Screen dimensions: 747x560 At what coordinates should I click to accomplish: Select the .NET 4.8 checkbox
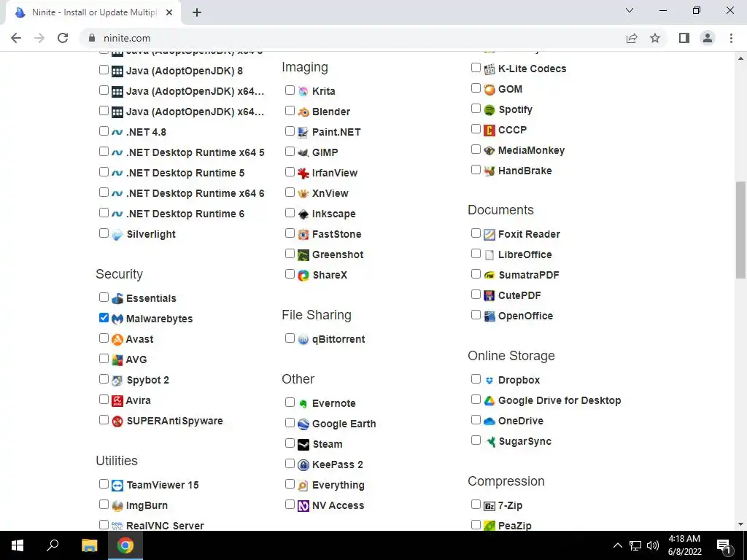(x=104, y=131)
